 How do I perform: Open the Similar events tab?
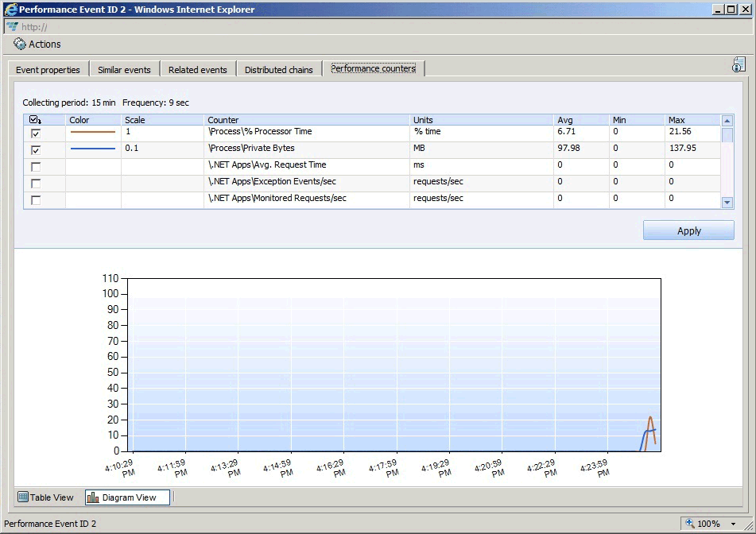(x=124, y=69)
